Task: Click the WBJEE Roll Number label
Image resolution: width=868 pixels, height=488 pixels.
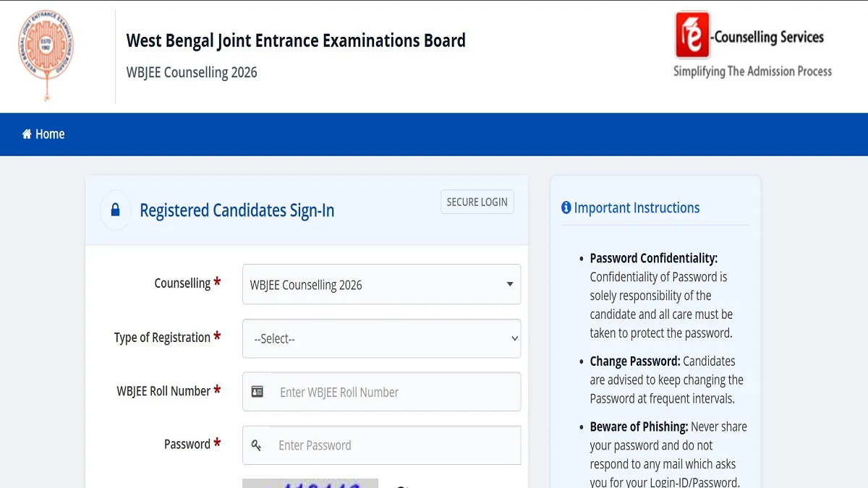Action: coord(163,391)
